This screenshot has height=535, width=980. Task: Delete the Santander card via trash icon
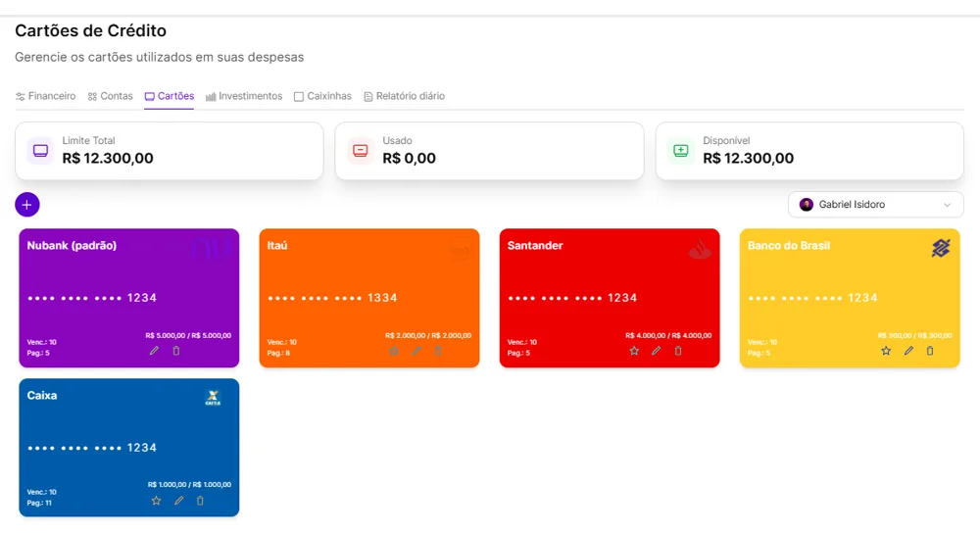coord(678,351)
